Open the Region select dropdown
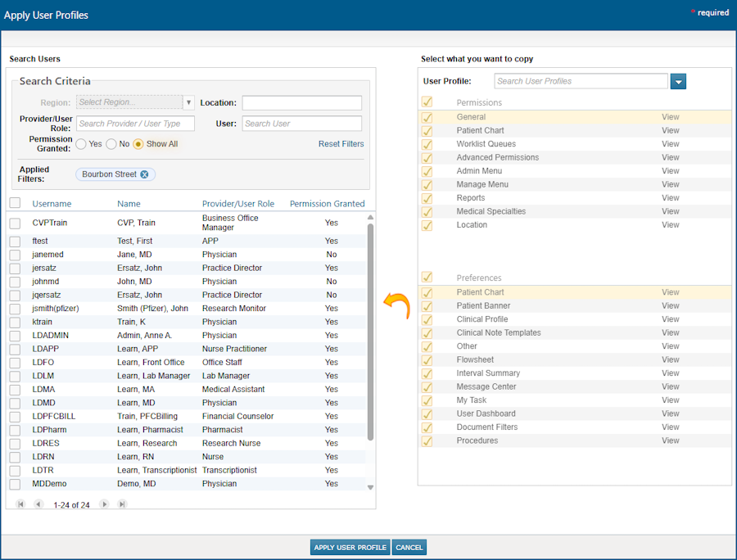This screenshot has height=560, width=737. [188, 102]
